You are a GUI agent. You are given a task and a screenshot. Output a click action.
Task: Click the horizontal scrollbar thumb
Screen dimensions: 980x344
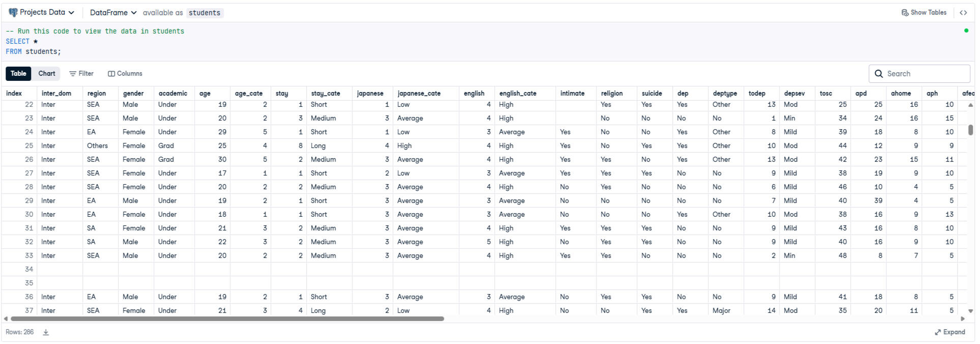click(227, 319)
